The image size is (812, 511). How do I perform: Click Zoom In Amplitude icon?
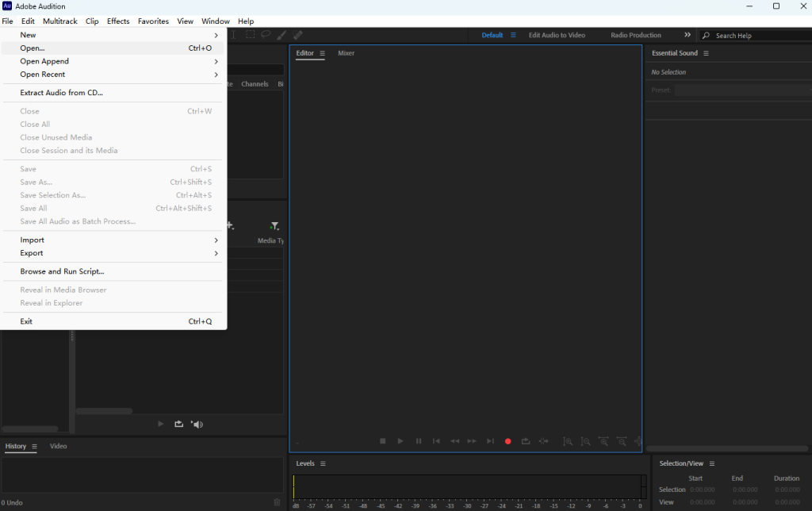(x=568, y=441)
